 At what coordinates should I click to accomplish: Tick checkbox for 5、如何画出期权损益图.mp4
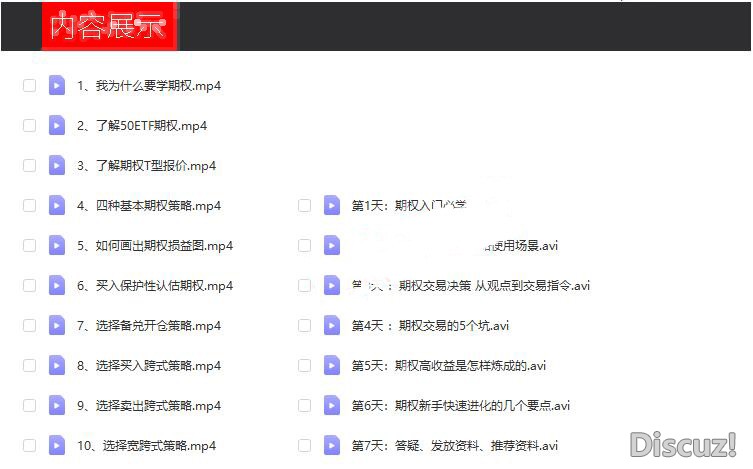pyautogui.click(x=29, y=245)
